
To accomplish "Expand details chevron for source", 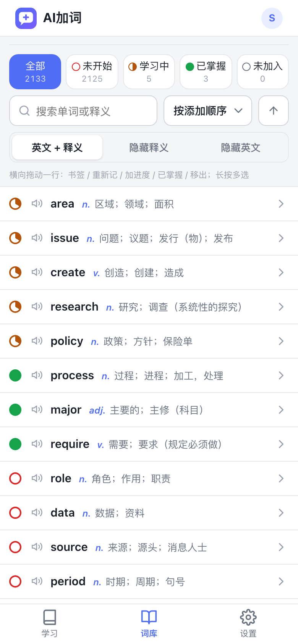I will pos(281,547).
